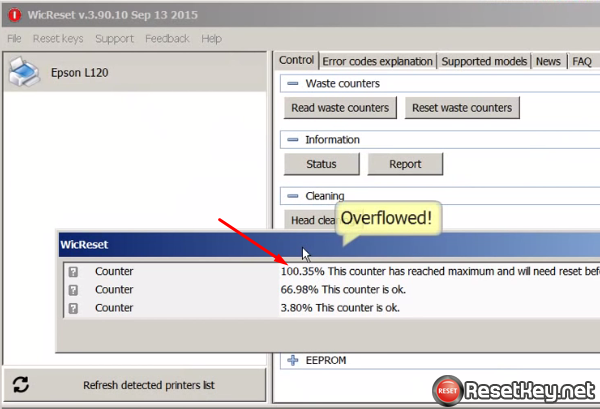Viewport: 600px width, 409px height.
Task: Click Refresh detected printers list button
Action: tap(134, 385)
